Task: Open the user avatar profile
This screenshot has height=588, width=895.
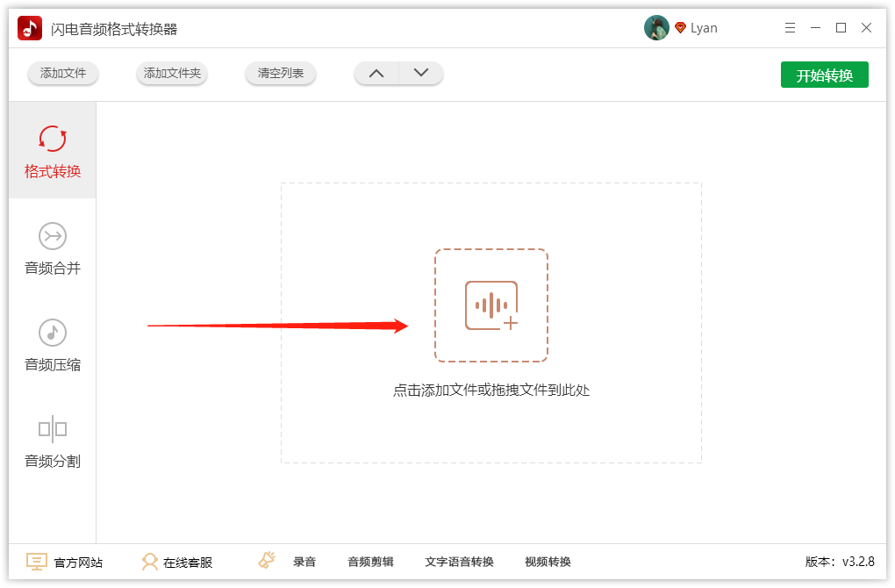Action: point(656,27)
